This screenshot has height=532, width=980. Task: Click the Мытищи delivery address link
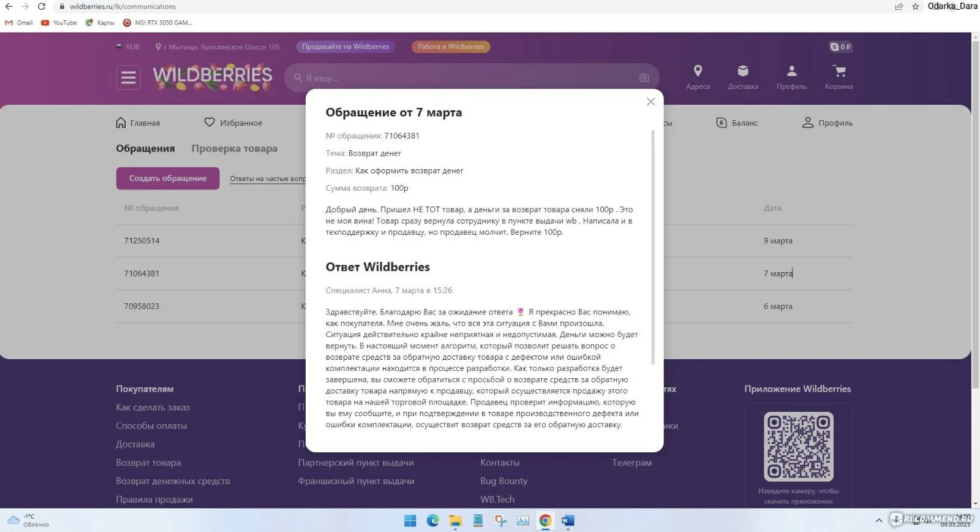tap(217, 47)
